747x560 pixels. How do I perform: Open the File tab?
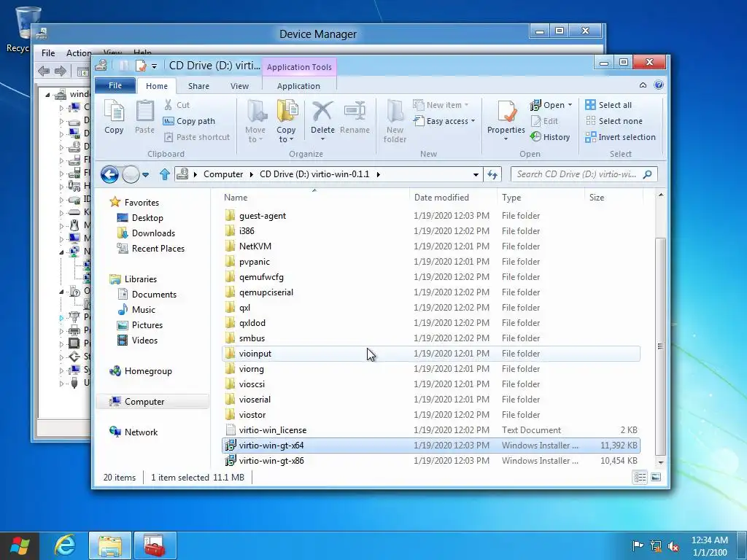(115, 85)
